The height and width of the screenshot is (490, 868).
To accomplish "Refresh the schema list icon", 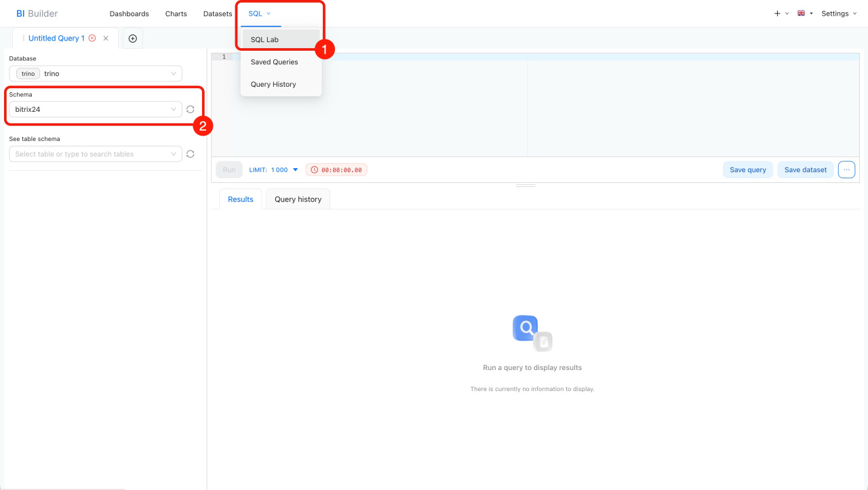I will pos(191,109).
